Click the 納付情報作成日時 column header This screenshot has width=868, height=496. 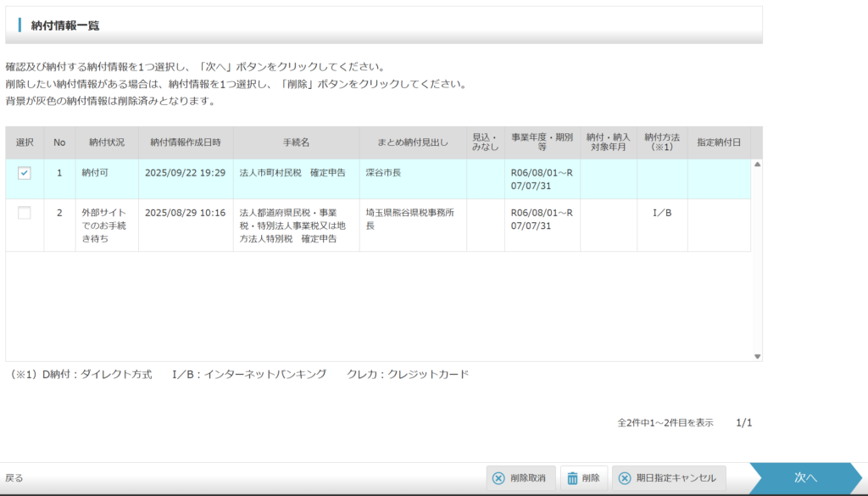coord(186,142)
